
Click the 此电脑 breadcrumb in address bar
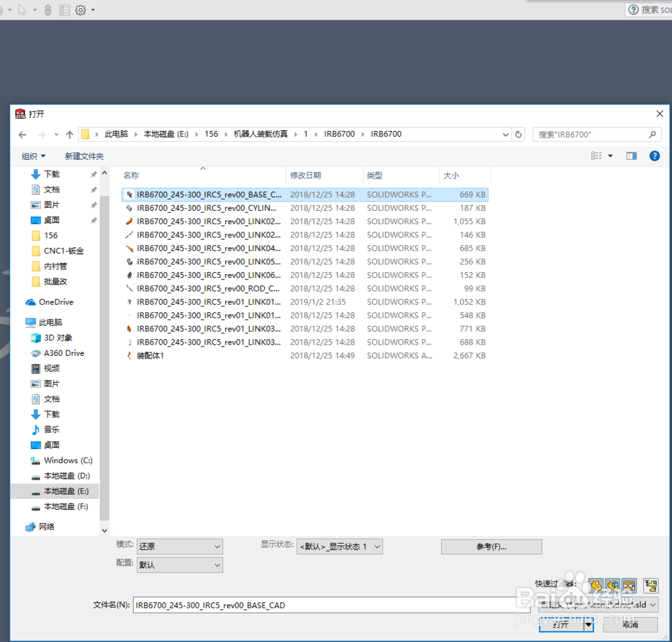[116, 134]
